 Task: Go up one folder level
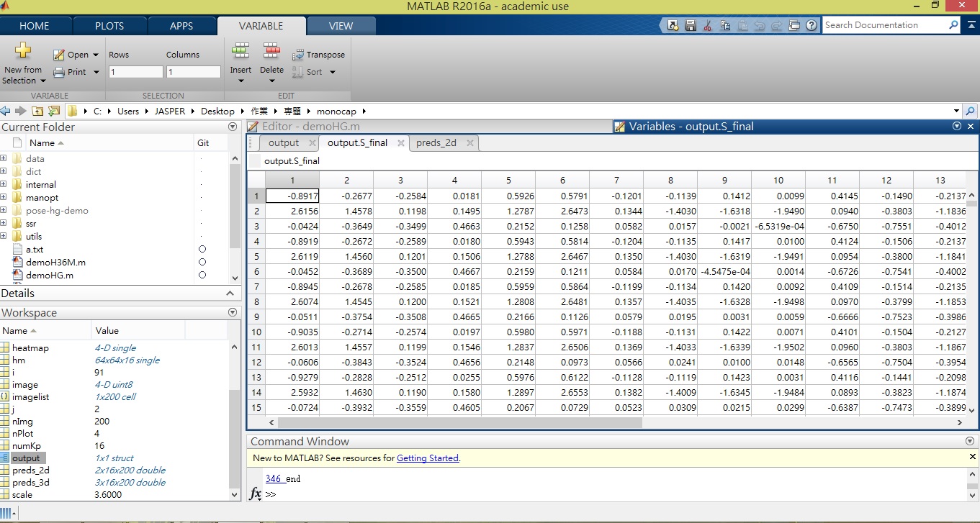pos(37,111)
